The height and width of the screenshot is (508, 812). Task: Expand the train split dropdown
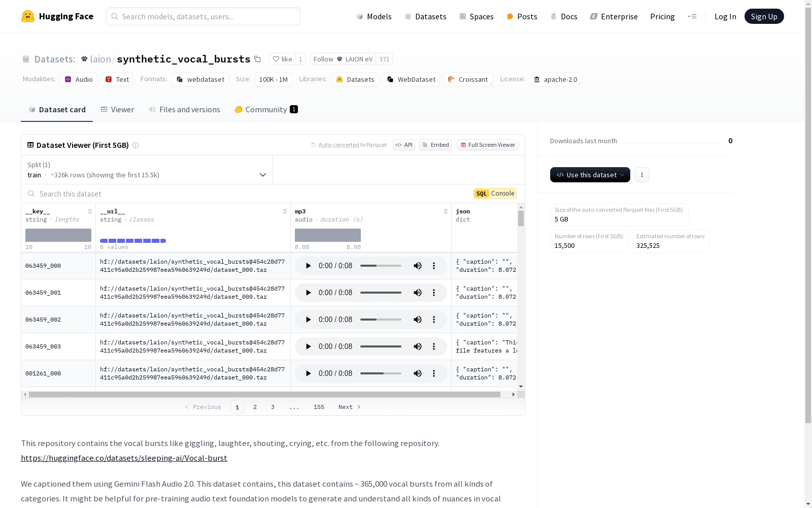[x=147, y=170]
